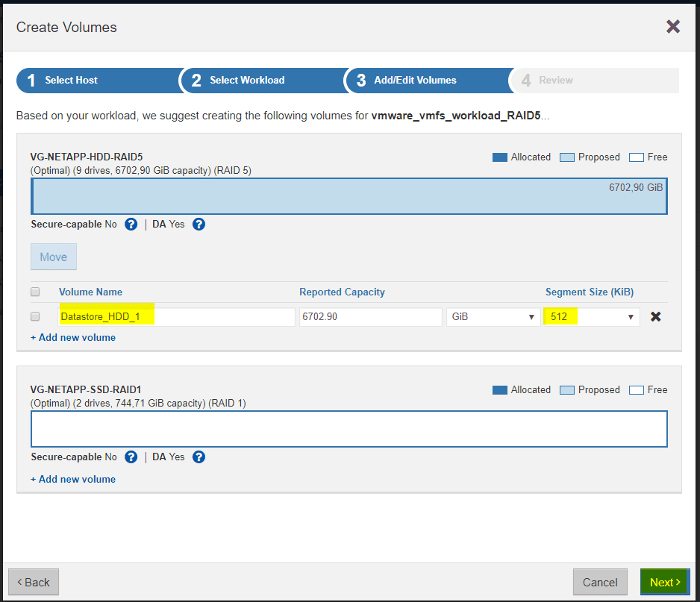The image size is (700, 602).
Task: Add new volume to VG-NETAPP-SSD-RAID1
Action: [72, 479]
